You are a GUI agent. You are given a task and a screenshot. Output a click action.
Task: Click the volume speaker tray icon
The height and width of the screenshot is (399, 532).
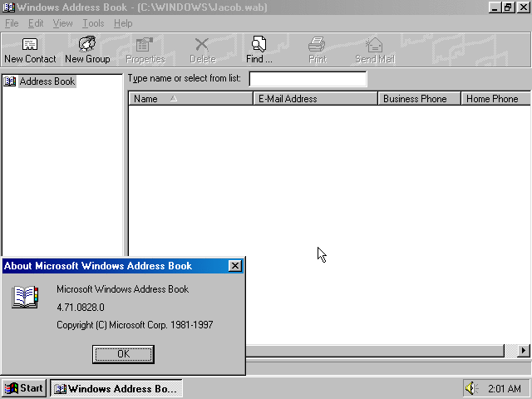470,388
